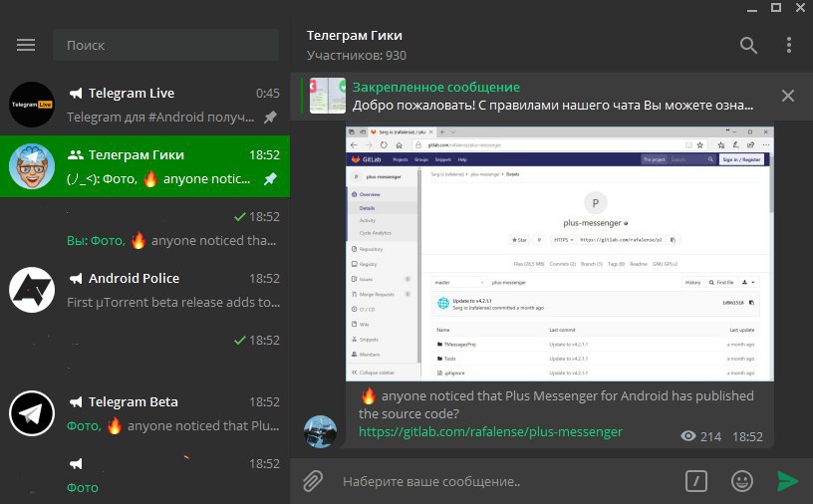Click the Telegram Live channel avatar

coord(32,105)
